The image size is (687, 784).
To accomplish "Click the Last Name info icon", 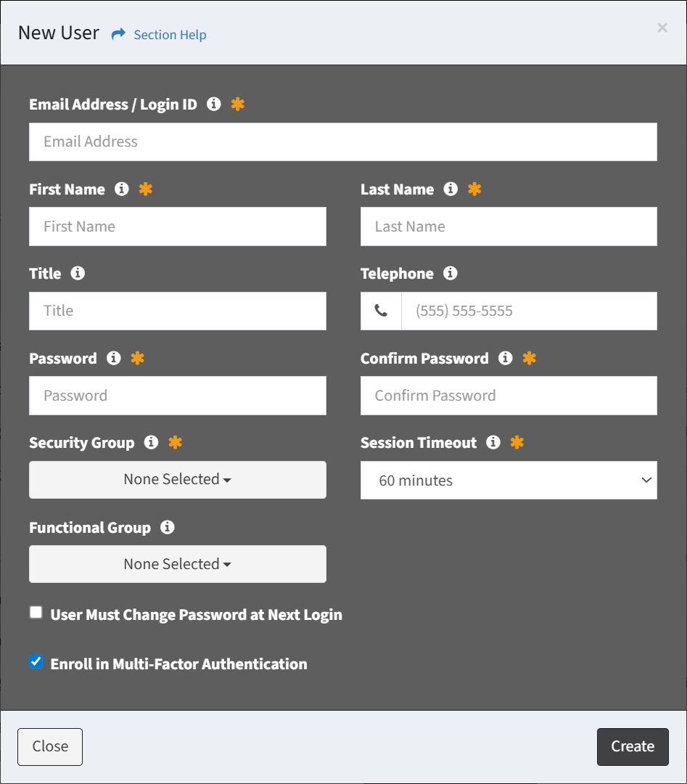I will tap(451, 189).
